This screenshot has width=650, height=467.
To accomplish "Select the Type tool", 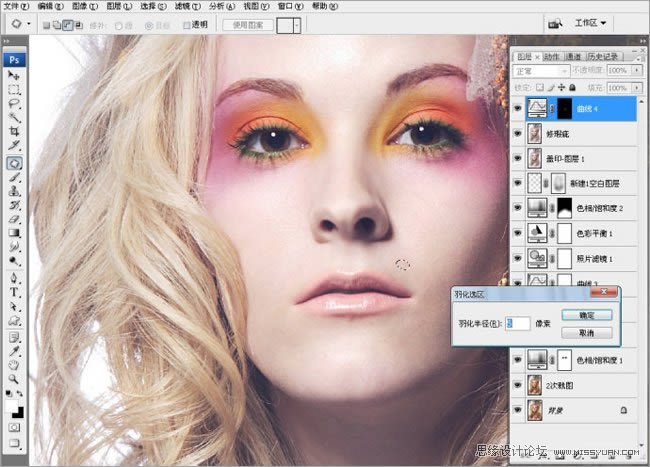I will (x=15, y=293).
